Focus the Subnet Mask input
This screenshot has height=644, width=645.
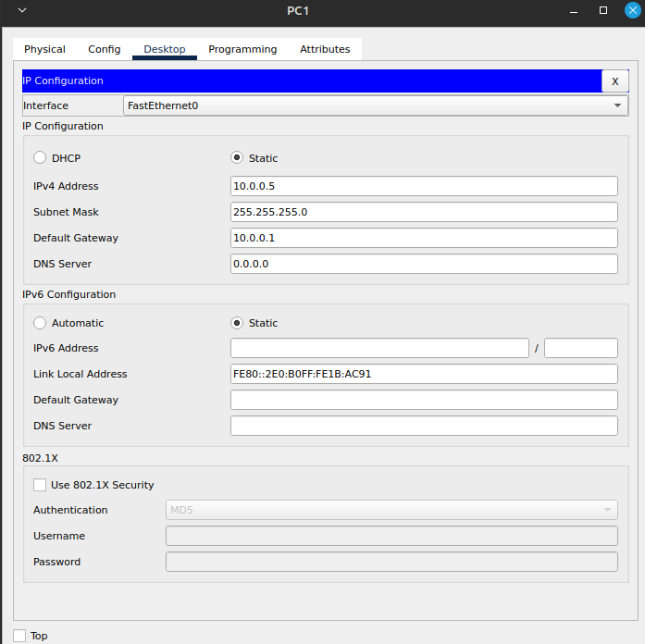click(x=424, y=212)
